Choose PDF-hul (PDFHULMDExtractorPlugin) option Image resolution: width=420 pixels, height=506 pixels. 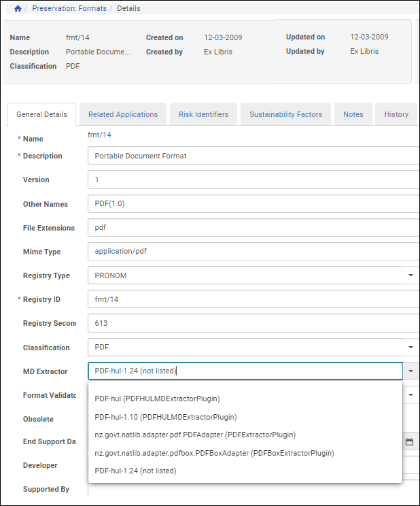157,399
